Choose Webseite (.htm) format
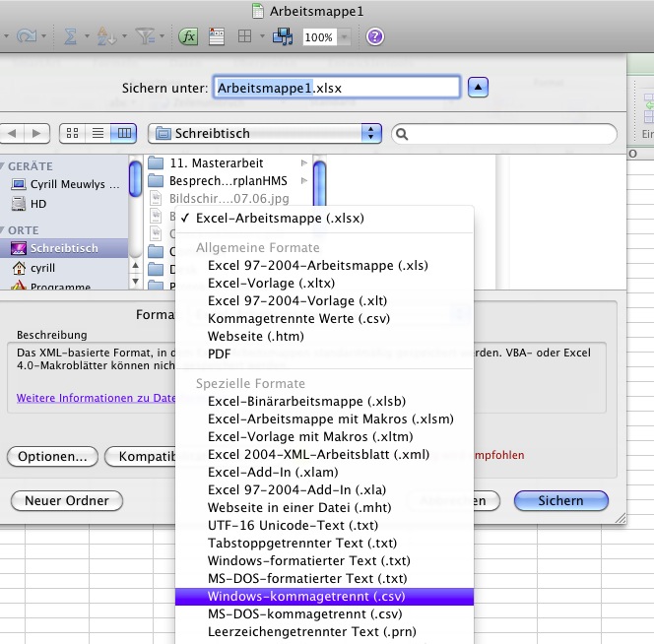This screenshot has width=654, height=644. click(x=324, y=336)
